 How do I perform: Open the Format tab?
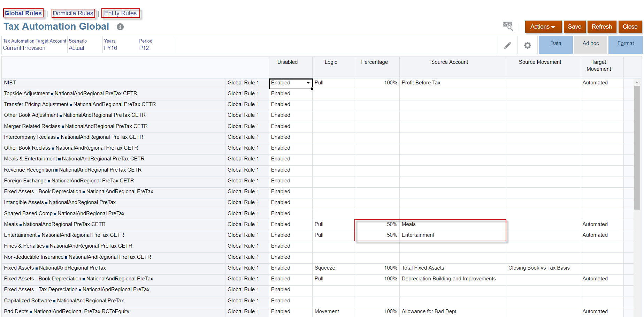tap(626, 44)
